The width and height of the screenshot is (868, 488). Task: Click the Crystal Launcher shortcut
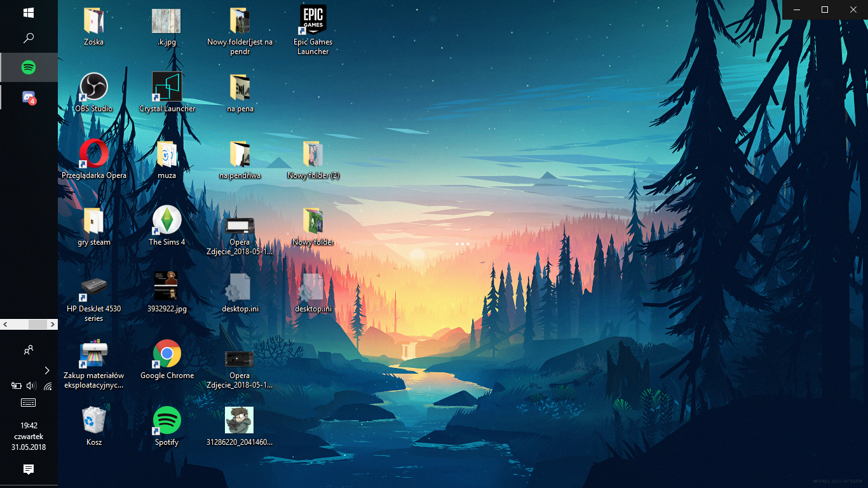166,87
